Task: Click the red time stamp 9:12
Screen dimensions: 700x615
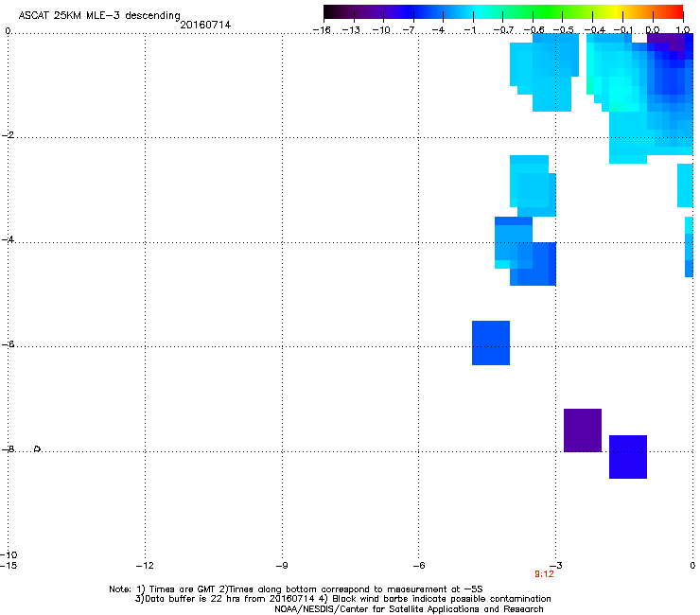Action: (x=544, y=574)
